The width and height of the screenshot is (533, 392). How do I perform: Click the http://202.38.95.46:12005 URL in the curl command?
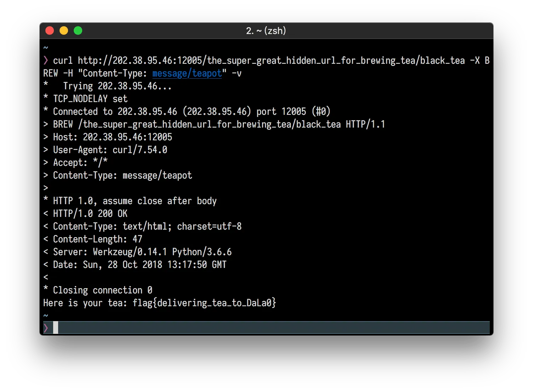140,61
